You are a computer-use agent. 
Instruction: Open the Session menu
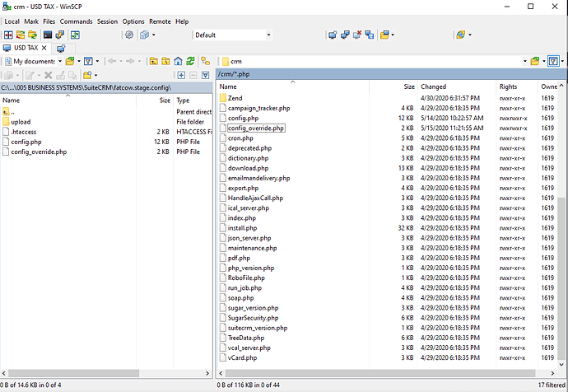tap(107, 21)
